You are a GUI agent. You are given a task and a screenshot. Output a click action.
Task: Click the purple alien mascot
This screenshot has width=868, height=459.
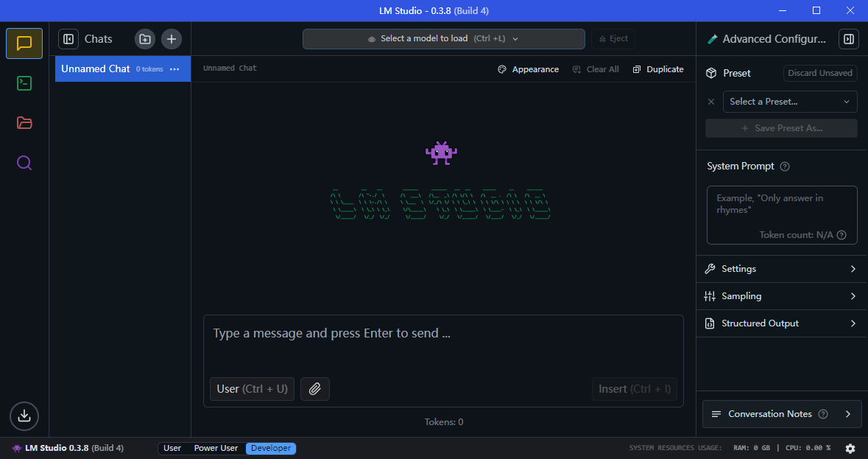coord(441,153)
